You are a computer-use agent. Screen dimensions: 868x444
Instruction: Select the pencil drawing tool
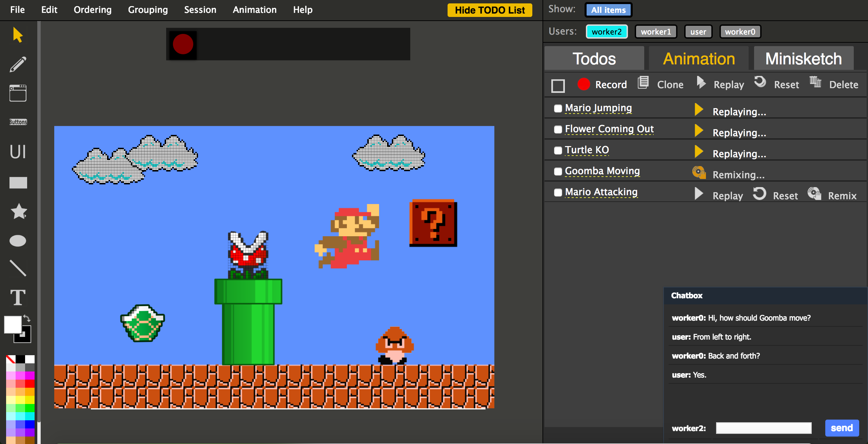[18, 64]
